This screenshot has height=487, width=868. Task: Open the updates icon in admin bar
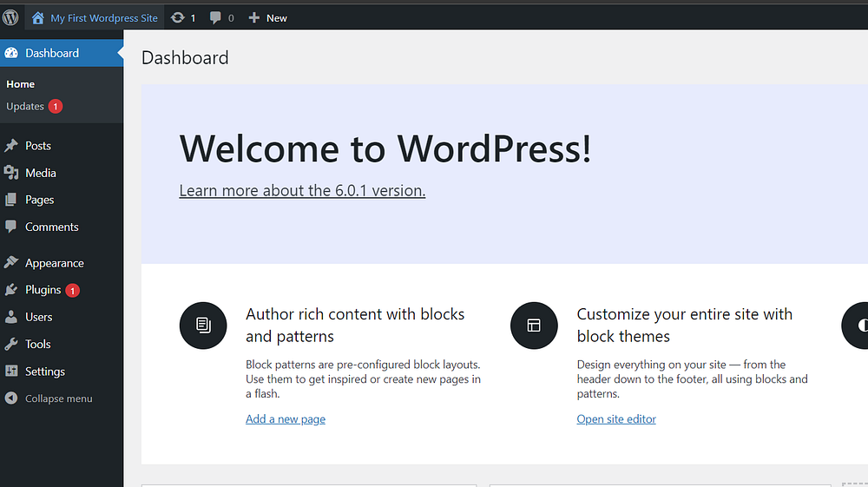coord(178,17)
